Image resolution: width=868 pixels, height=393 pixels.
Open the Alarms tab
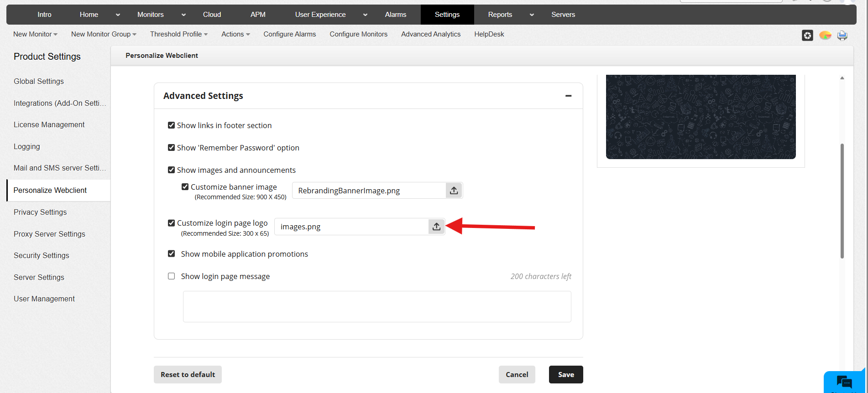click(396, 15)
